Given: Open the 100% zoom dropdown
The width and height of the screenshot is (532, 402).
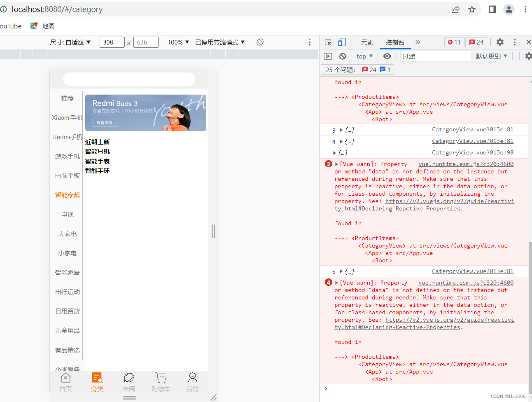Looking at the screenshot, I should (x=178, y=42).
